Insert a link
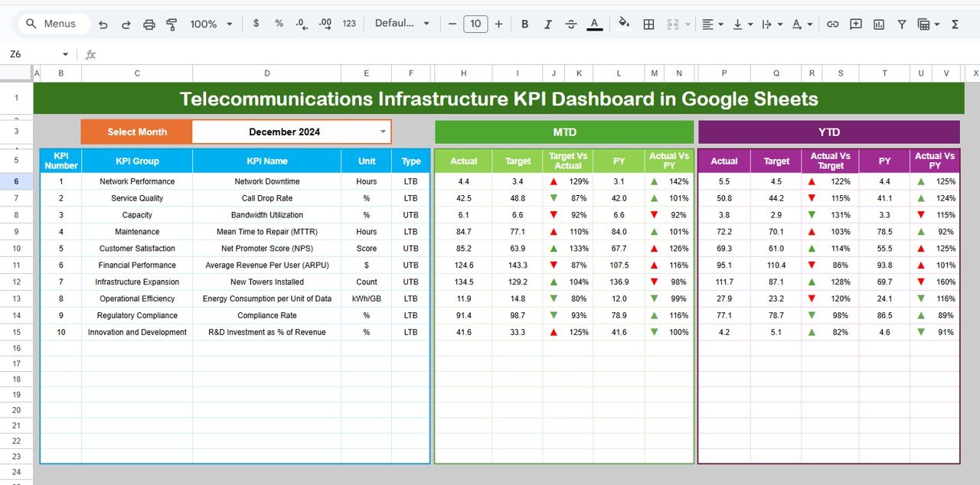This screenshot has width=980, height=485. (x=833, y=24)
